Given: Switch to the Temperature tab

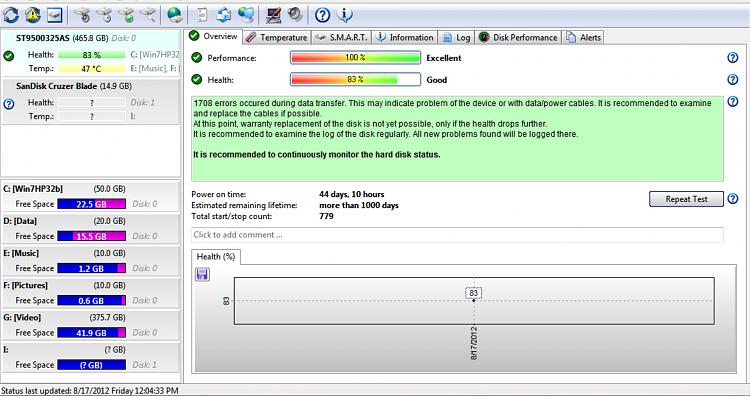Looking at the screenshot, I should (277, 37).
